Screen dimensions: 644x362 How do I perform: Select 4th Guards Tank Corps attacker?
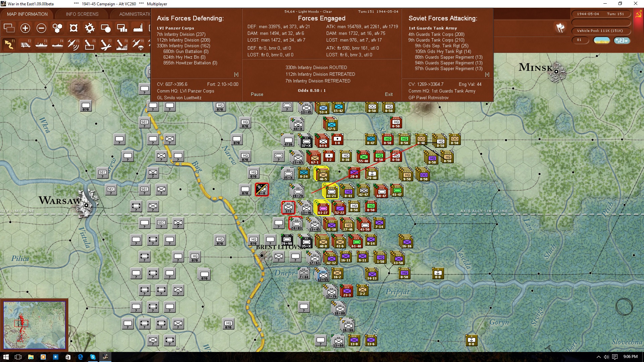(436, 34)
